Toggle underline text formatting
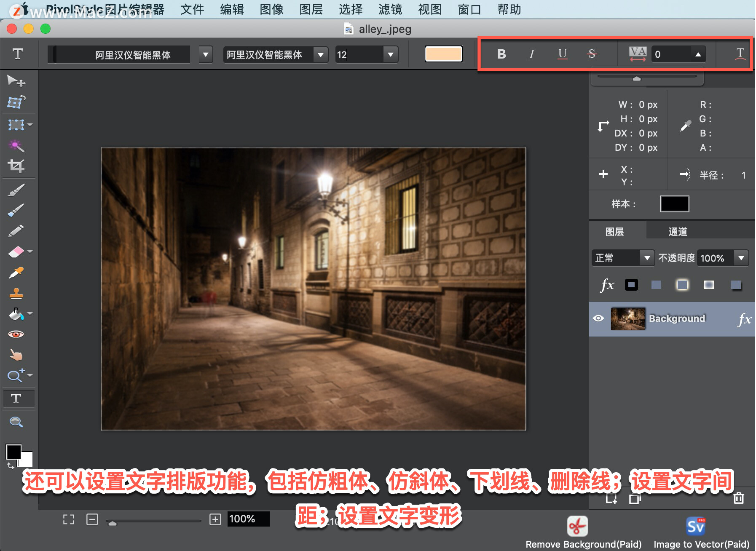 click(562, 54)
